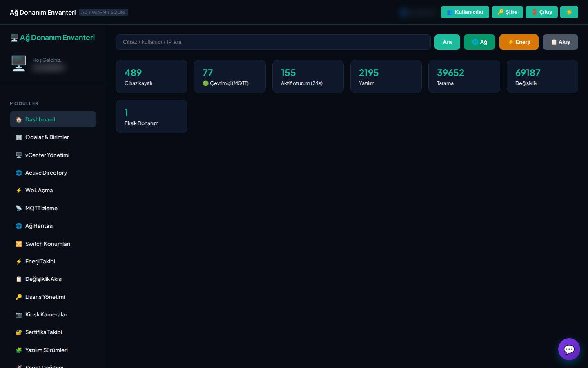Click the lock icon for Sertifika Takibi
This screenshot has width=588, height=368.
(19, 332)
